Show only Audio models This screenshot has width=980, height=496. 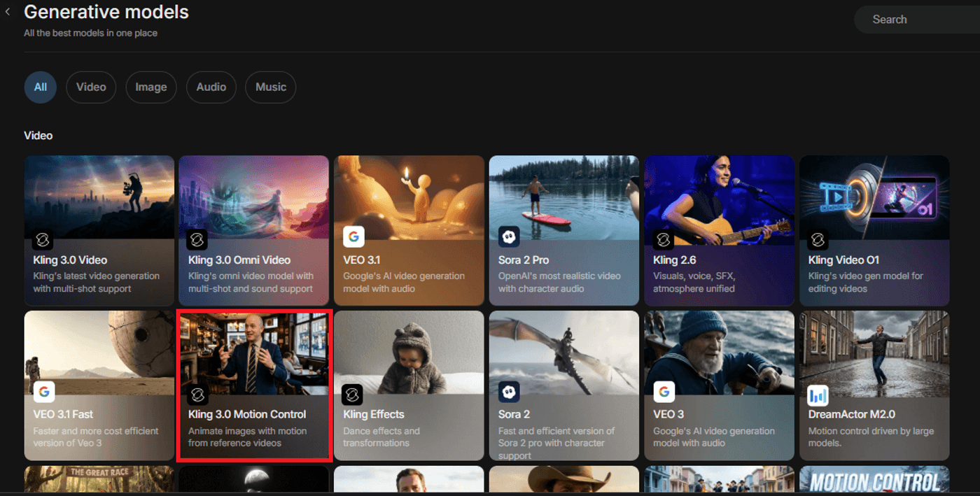click(x=211, y=87)
